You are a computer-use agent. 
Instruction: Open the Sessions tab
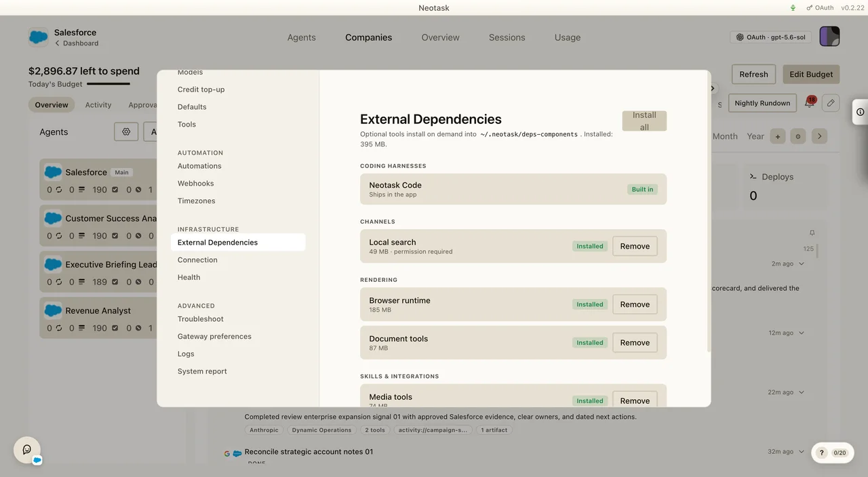click(x=507, y=37)
